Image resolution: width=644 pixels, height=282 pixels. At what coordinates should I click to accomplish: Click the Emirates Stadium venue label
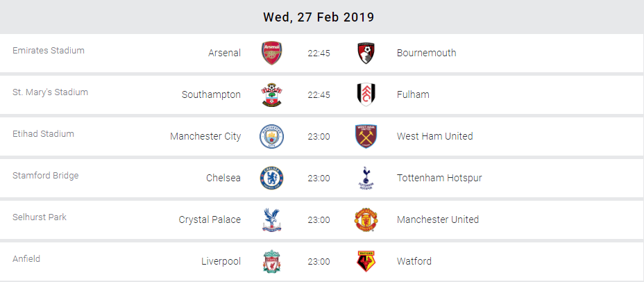click(x=49, y=51)
